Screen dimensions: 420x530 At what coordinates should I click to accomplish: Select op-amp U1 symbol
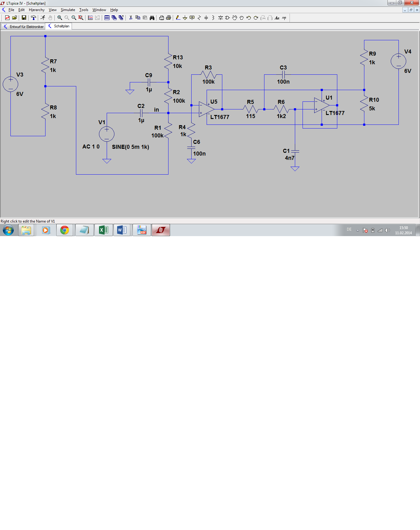click(322, 105)
